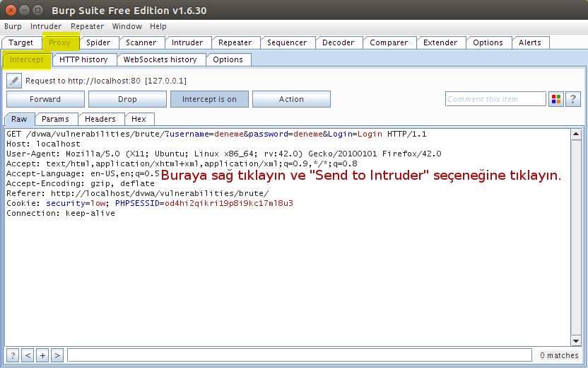Click the scrollbar up arrow

pyautogui.click(x=576, y=134)
